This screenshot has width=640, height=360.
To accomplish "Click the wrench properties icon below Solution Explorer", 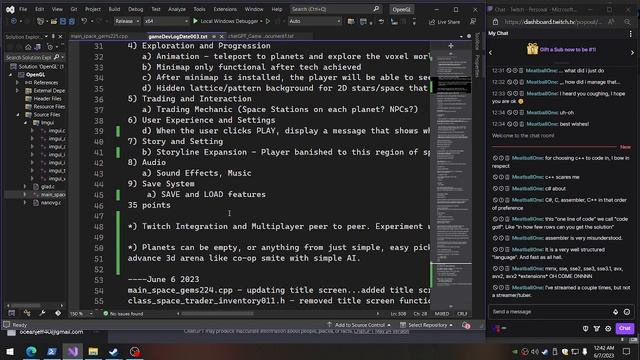I will (42, 313).
